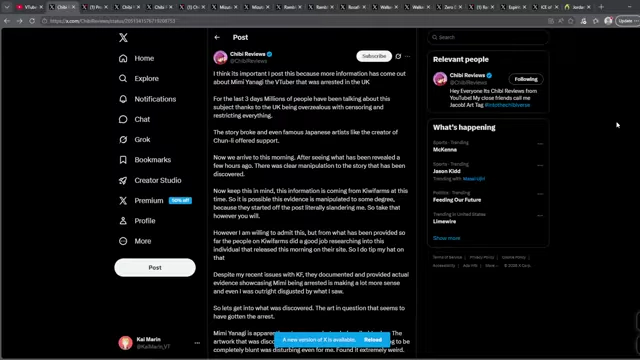Click the browser forward button
The image size is (640, 360).
pyautogui.click(x=19, y=21)
